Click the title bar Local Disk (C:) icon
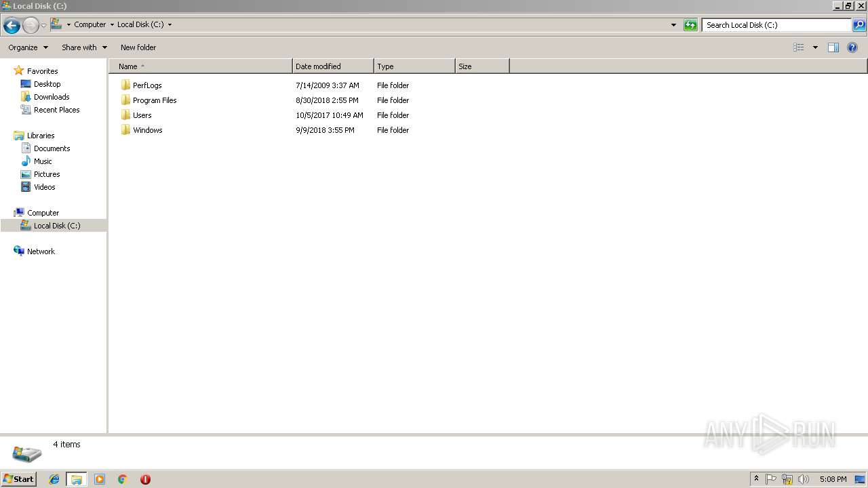Screen dimensions: 868x488 tap(6, 5)
